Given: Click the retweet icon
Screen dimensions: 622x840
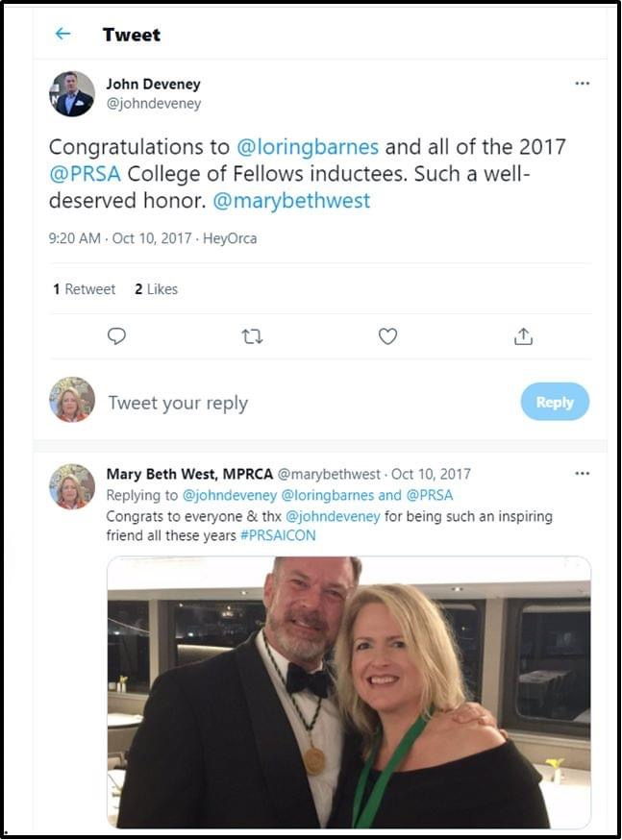Looking at the screenshot, I should (252, 336).
